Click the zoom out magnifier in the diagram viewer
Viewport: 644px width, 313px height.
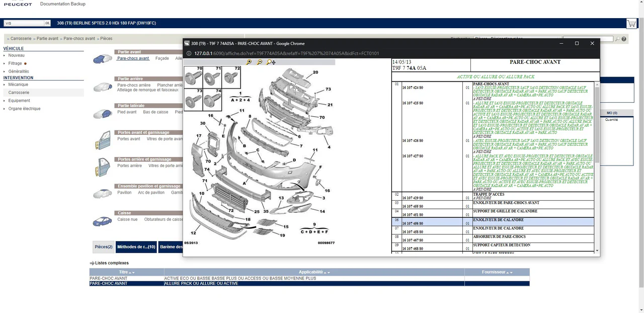260,62
